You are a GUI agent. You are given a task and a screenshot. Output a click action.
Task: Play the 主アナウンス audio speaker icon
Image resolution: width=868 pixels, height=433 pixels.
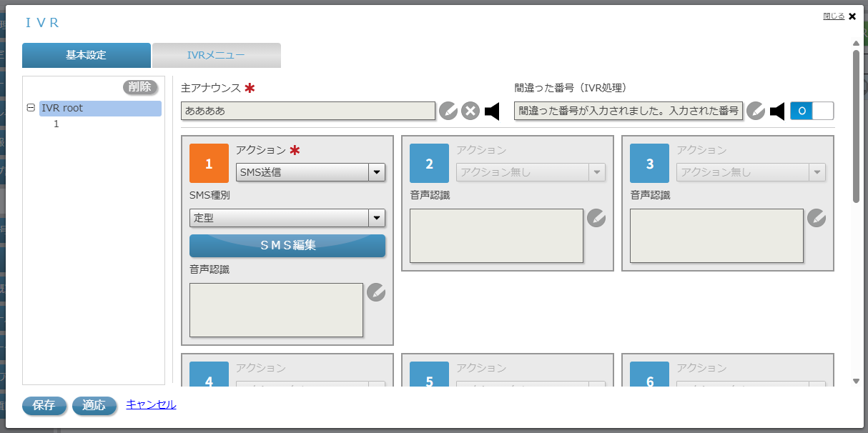click(x=492, y=110)
